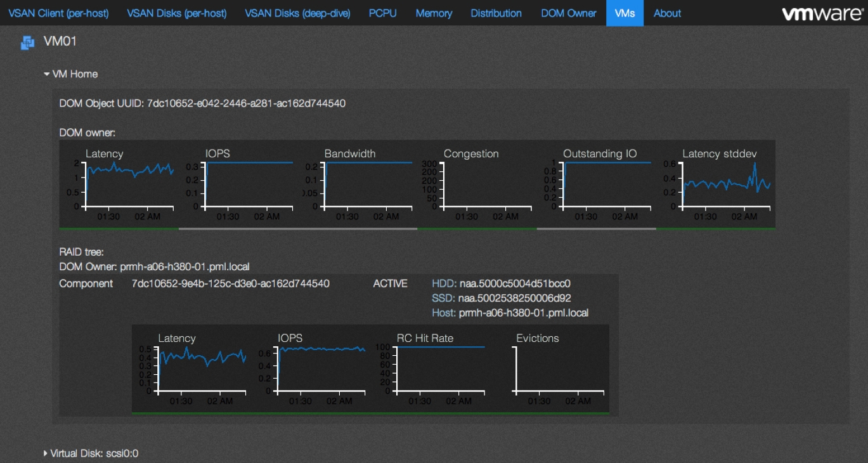Switch to VSAN Disks (per-host) tab
Viewport: 868px width, 463px height.
(x=177, y=13)
